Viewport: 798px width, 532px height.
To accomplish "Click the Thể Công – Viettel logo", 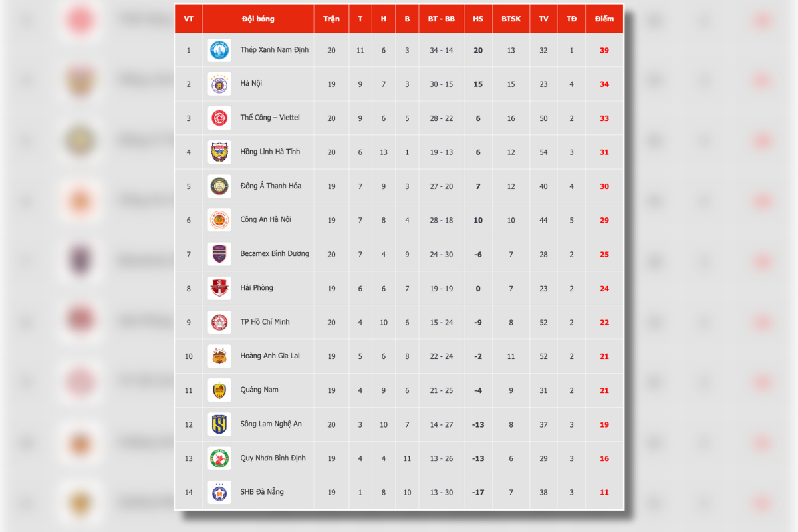I will 219,118.
